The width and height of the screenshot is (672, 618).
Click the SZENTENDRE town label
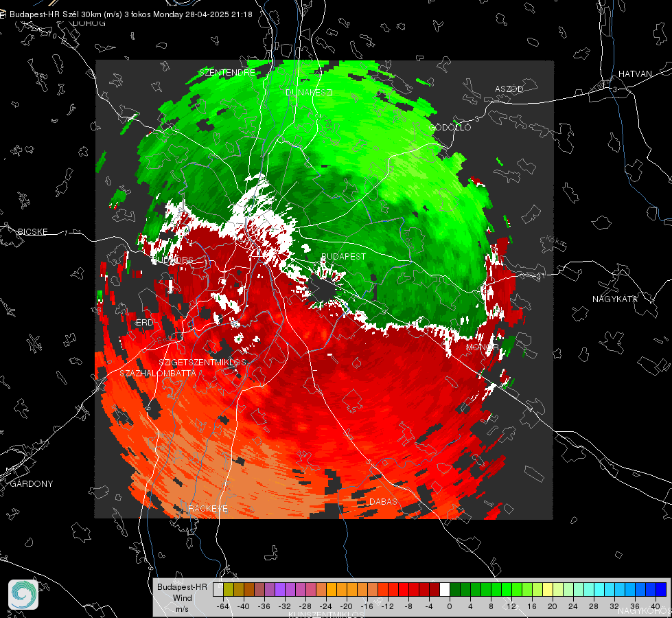(x=227, y=73)
